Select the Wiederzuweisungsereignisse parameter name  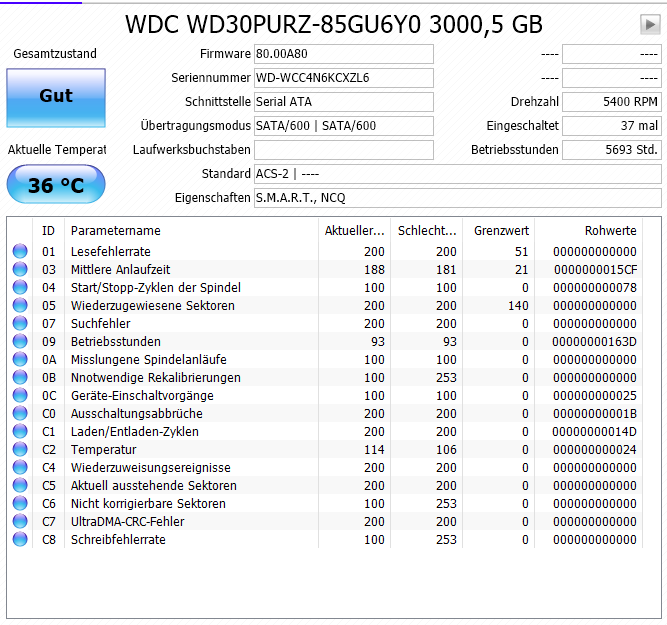151,468
